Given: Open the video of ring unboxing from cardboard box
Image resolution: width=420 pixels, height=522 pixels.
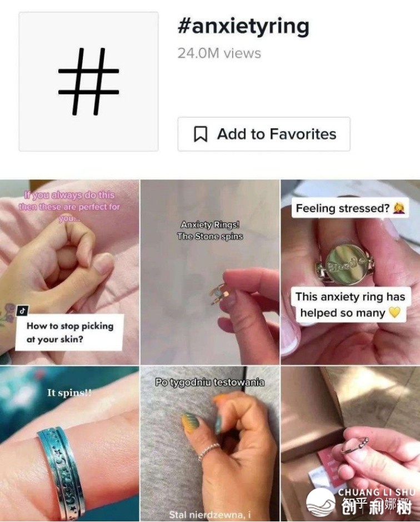Looking at the screenshot, I should pyautogui.click(x=351, y=444).
